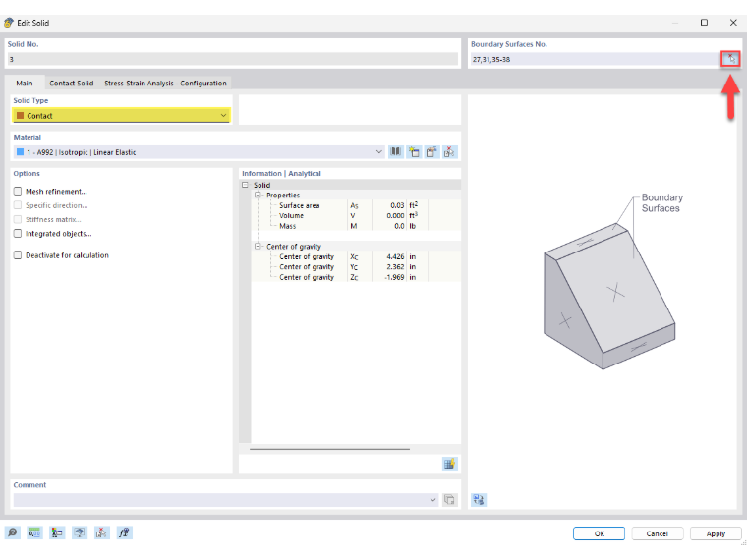
Task: Open the units and decimal places icon
Action: [34, 532]
